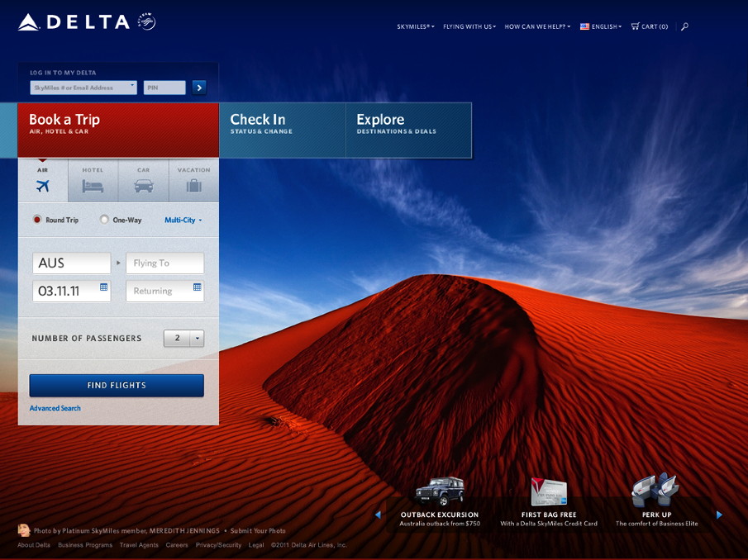Viewport: 748px width, 560px height.
Task: Click Outback Excursion promo title
Action: 440,515
